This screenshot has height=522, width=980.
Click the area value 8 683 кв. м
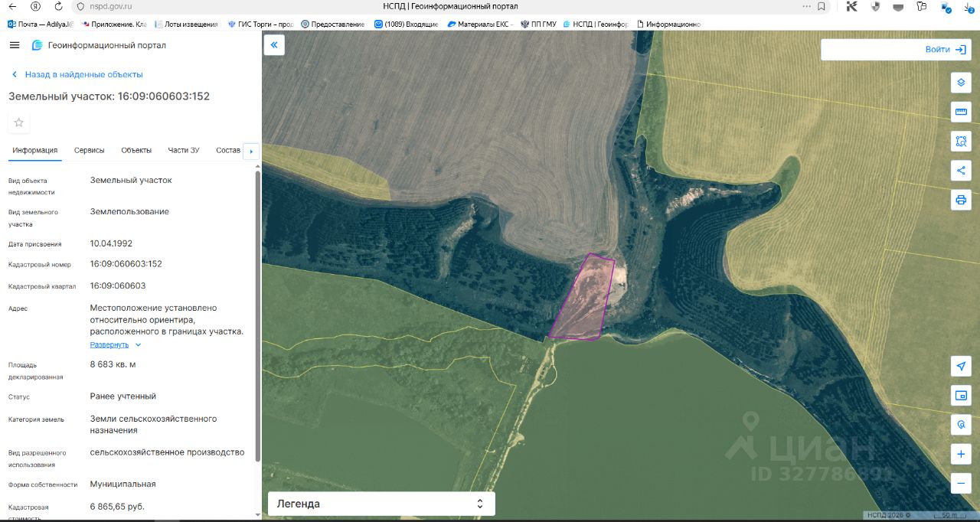pos(113,364)
